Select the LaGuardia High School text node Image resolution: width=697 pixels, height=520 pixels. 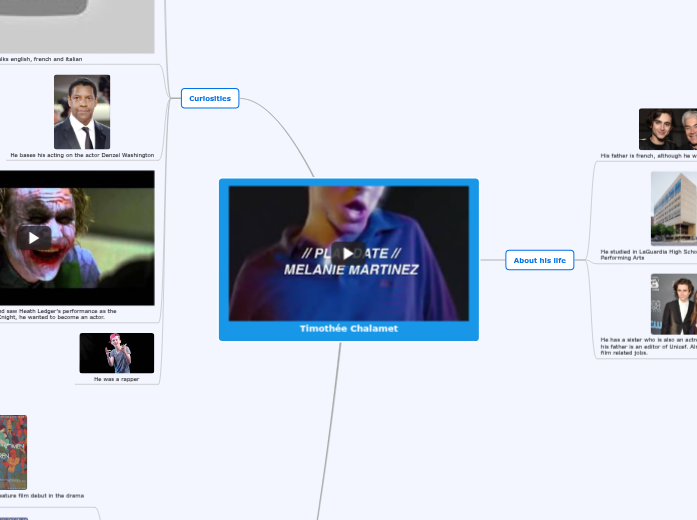[648, 254]
